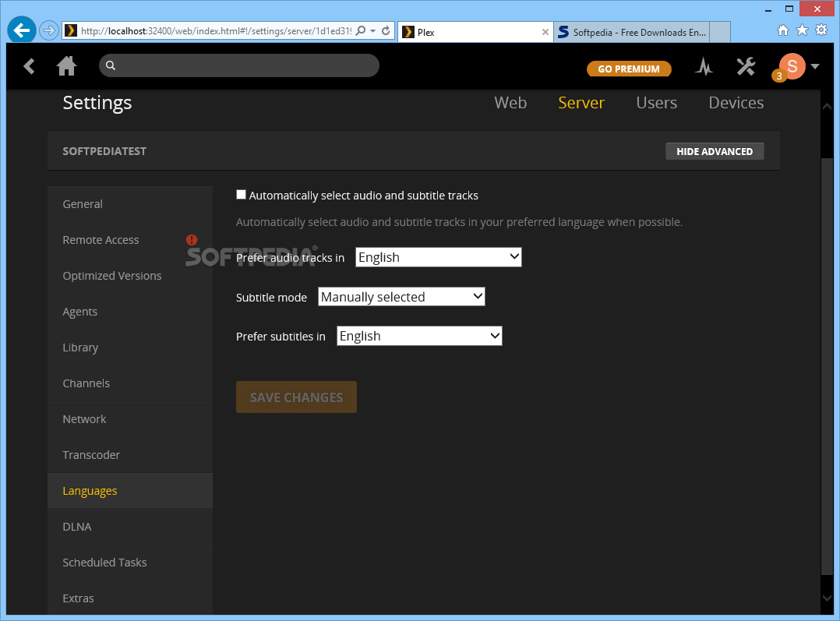Click the browser address bar URL
This screenshot has width=840, height=621.
click(216, 31)
